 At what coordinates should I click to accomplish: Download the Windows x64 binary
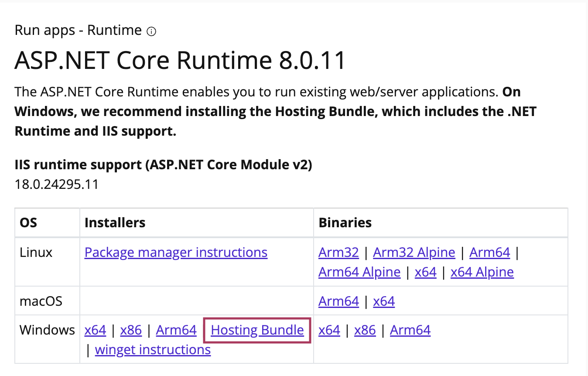329,330
